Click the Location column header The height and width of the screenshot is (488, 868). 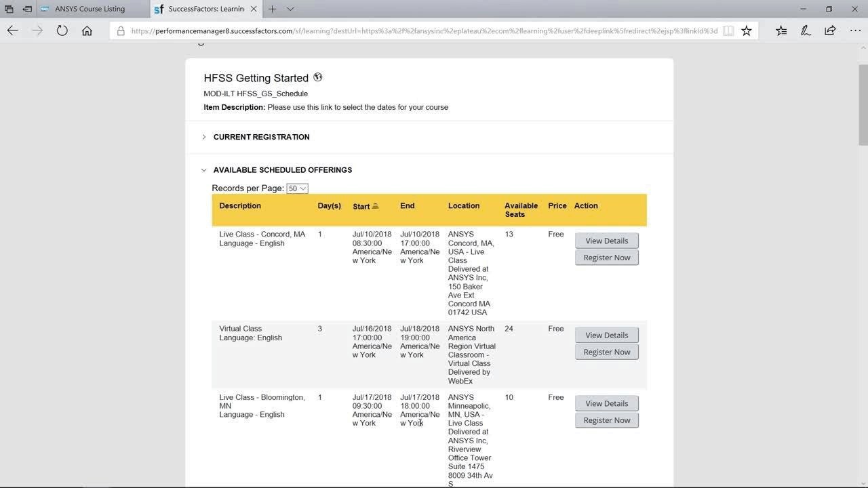[464, 205]
